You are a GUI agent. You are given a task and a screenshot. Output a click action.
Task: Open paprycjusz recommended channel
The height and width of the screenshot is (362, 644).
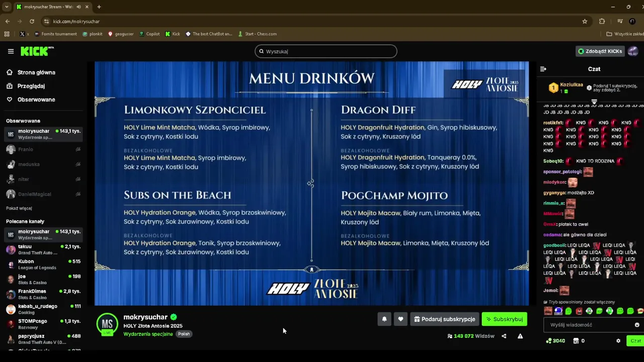coord(43,339)
